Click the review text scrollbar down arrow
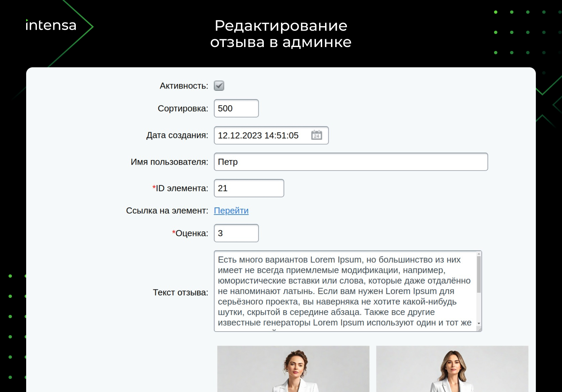 coord(479,323)
